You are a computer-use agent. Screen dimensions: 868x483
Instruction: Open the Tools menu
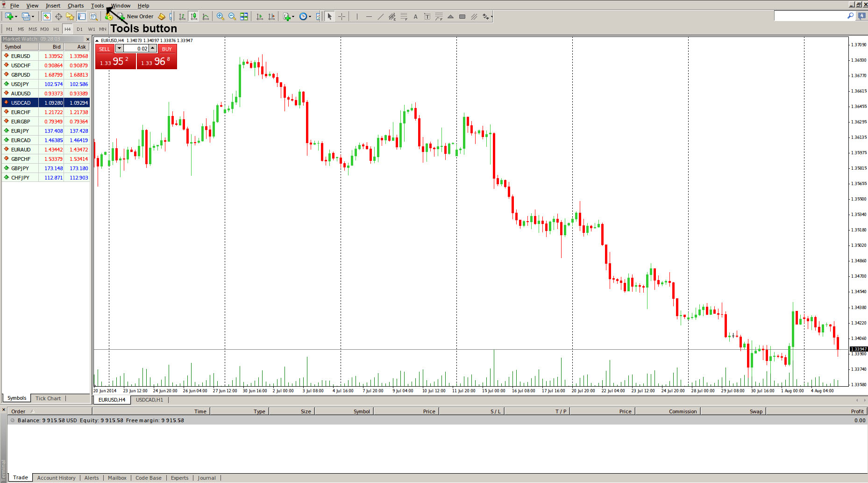pos(97,6)
